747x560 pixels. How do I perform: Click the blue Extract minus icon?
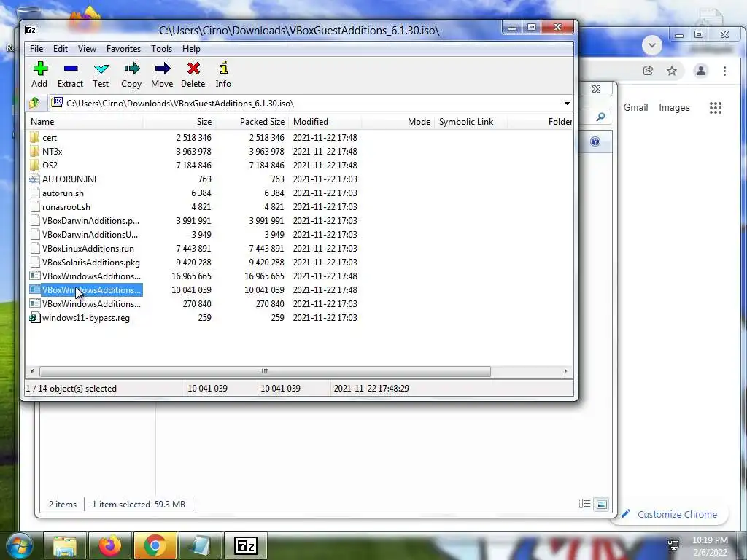point(71,69)
